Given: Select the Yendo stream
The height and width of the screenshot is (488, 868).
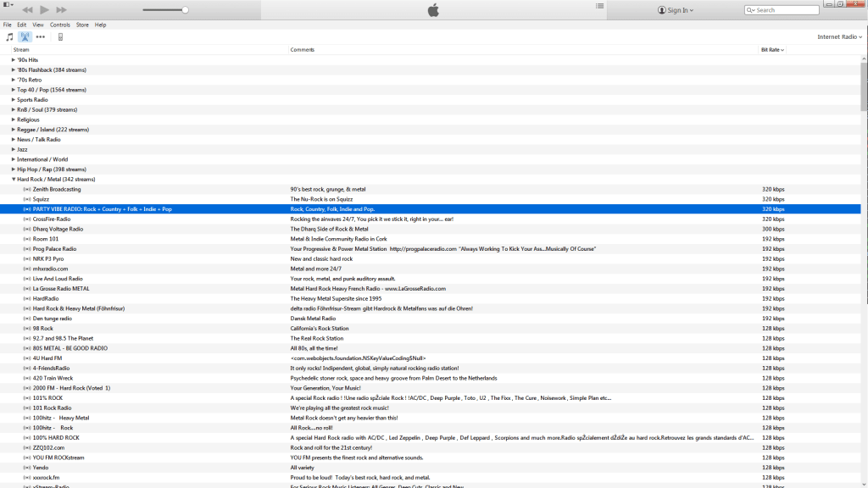Looking at the screenshot, I should 41,468.
